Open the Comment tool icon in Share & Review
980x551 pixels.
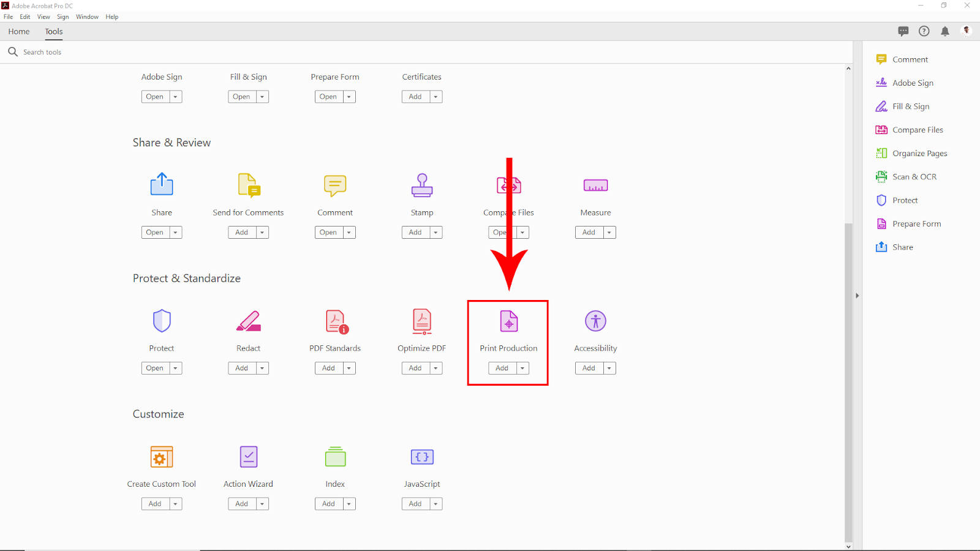point(335,186)
